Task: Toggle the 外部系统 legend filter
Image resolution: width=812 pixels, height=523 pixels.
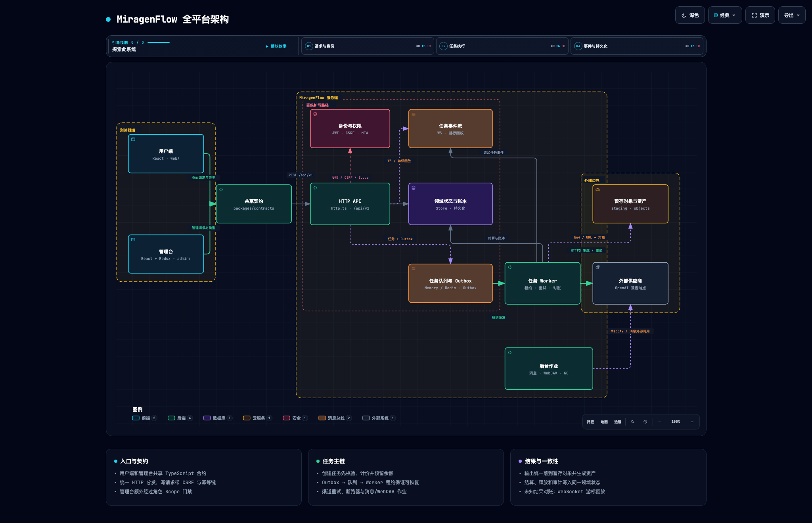Action: [x=379, y=418]
